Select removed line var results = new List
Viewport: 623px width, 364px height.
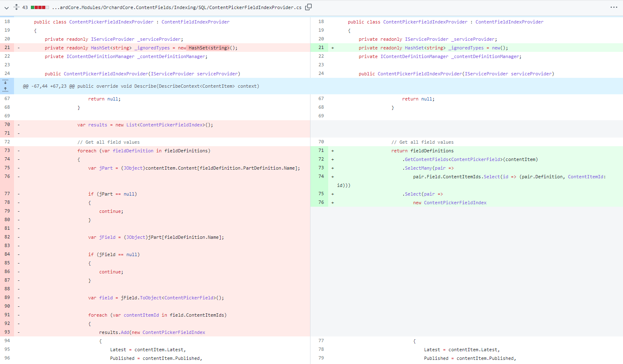tap(145, 125)
